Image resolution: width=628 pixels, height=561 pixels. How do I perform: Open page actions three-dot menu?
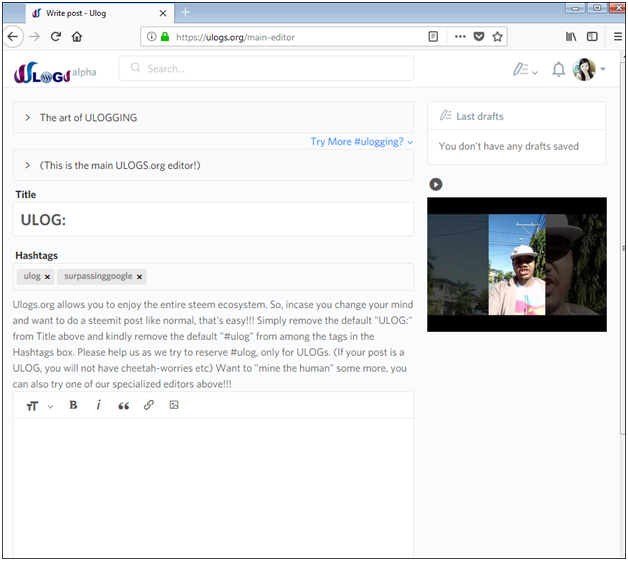point(460,37)
